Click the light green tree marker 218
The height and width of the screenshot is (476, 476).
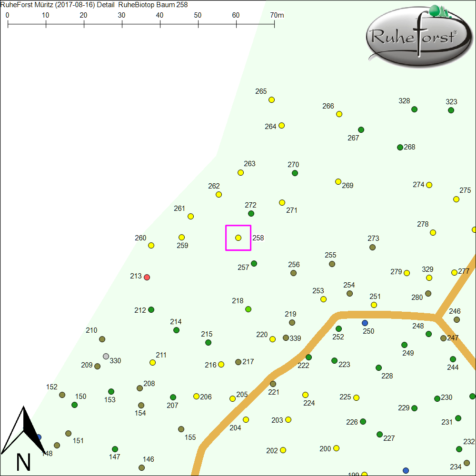click(x=248, y=309)
